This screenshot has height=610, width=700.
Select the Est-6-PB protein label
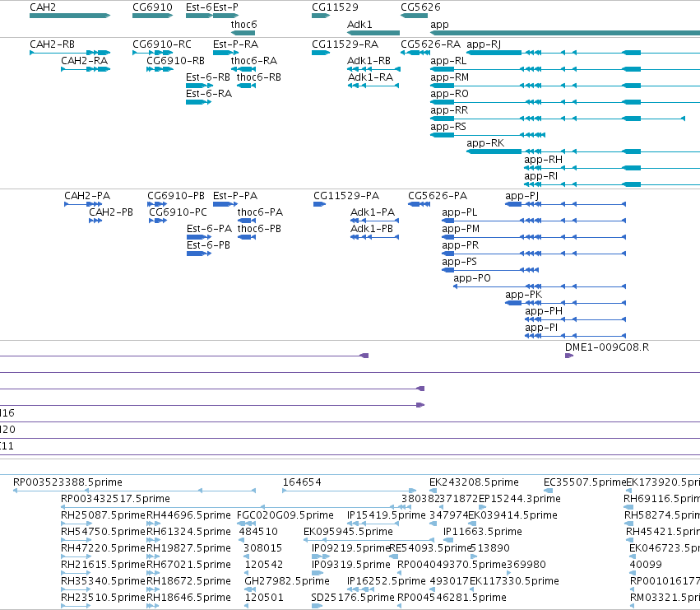pos(208,245)
